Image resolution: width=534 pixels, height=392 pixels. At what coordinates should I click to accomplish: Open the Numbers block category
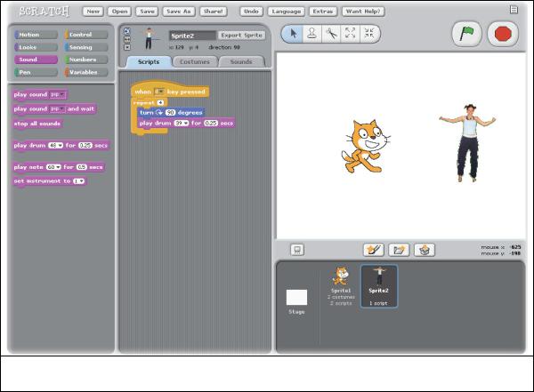(86, 60)
